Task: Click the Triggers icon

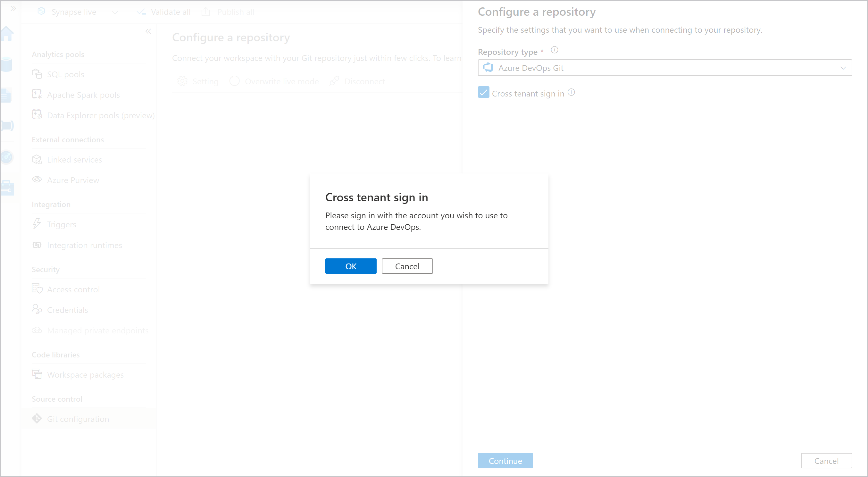Action: point(37,224)
